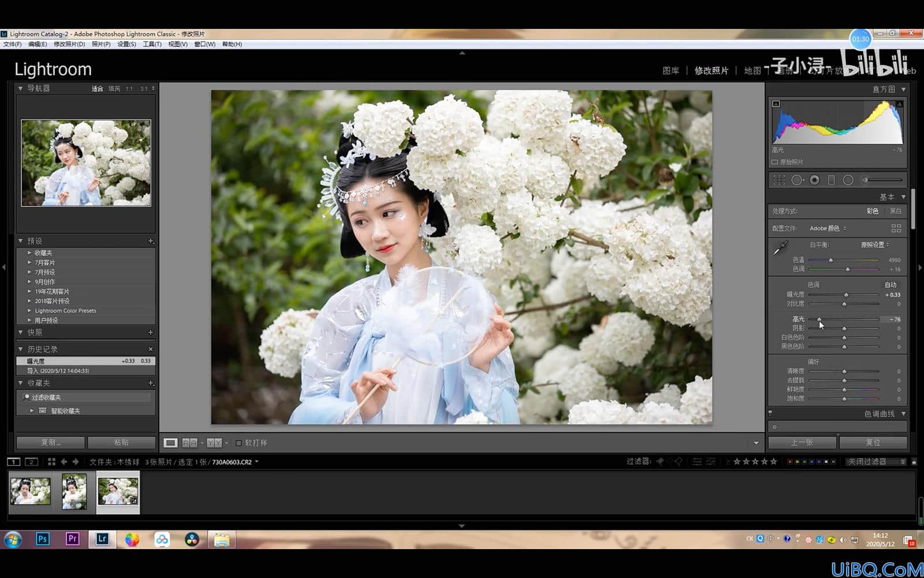Click the 粘贴 paste button
The height and width of the screenshot is (578, 924).
point(121,443)
